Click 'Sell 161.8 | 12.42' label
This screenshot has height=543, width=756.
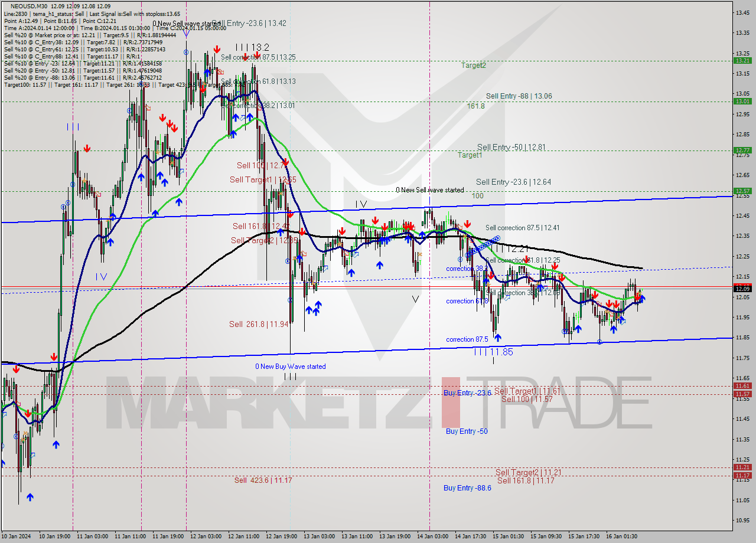pyautogui.click(x=260, y=226)
